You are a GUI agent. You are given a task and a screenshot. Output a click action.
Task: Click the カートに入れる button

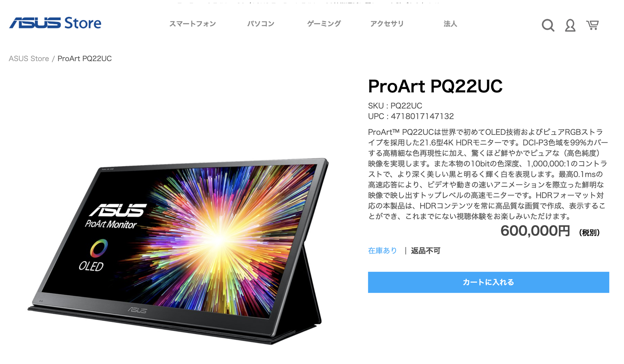pos(488,282)
